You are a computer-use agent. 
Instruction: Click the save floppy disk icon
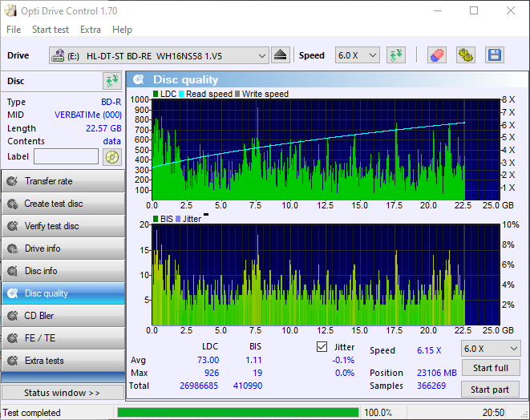tap(494, 55)
